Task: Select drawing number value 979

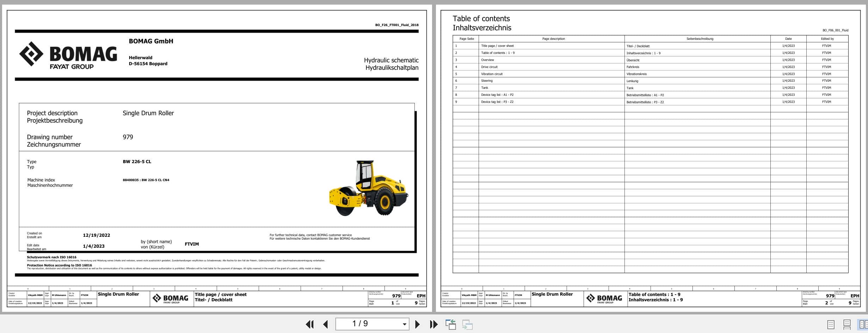Action: 128,137
